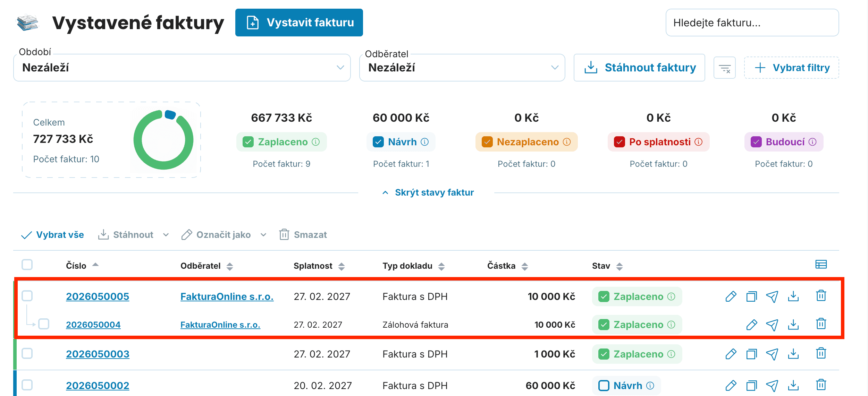Toggle Návrh status filter in summary

point(378,142)
